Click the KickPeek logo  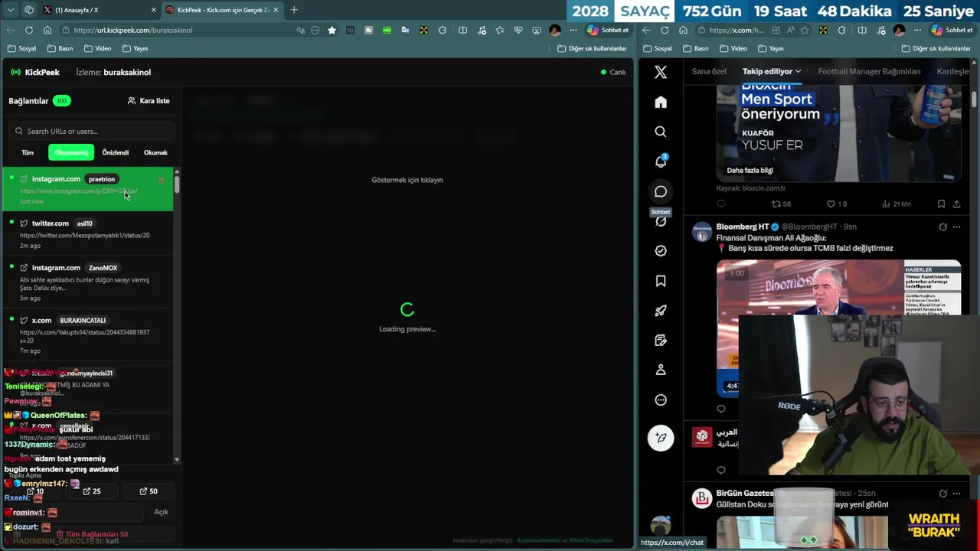coord(35,72)
